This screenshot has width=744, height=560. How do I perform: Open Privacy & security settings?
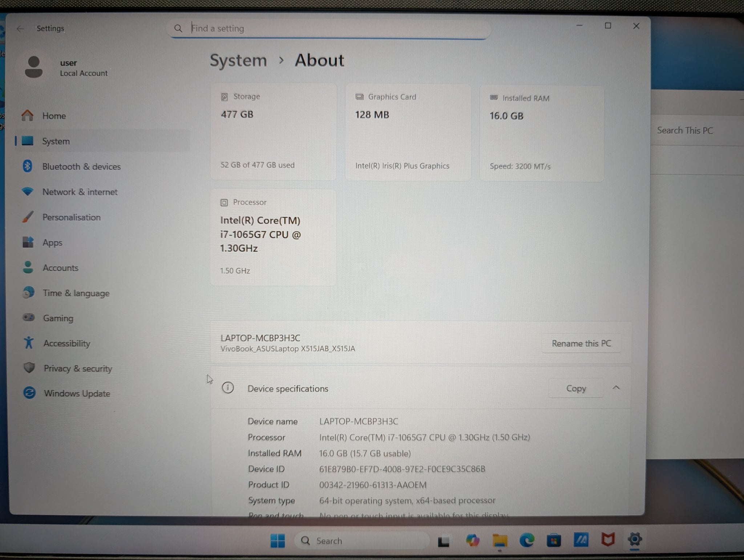102,368
